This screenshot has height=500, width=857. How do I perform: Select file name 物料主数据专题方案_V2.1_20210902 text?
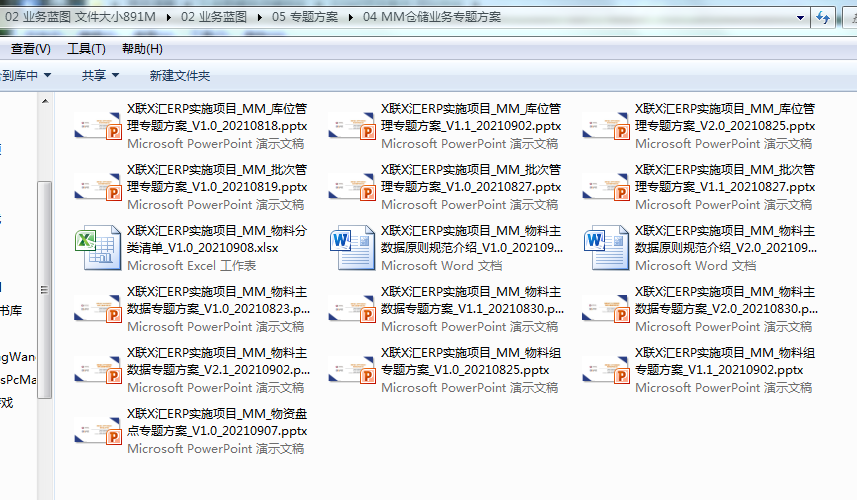pyautogui.click(x=218, y=361)
